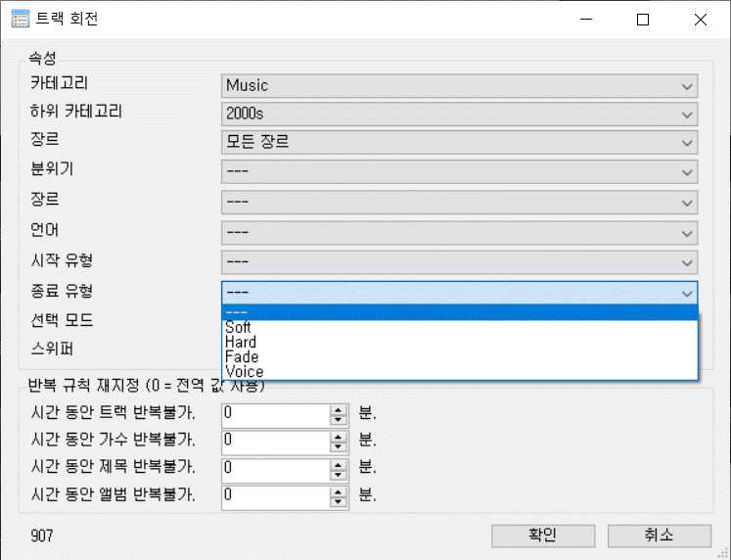Open the 분위기 dropdown

tap(459, 172)
